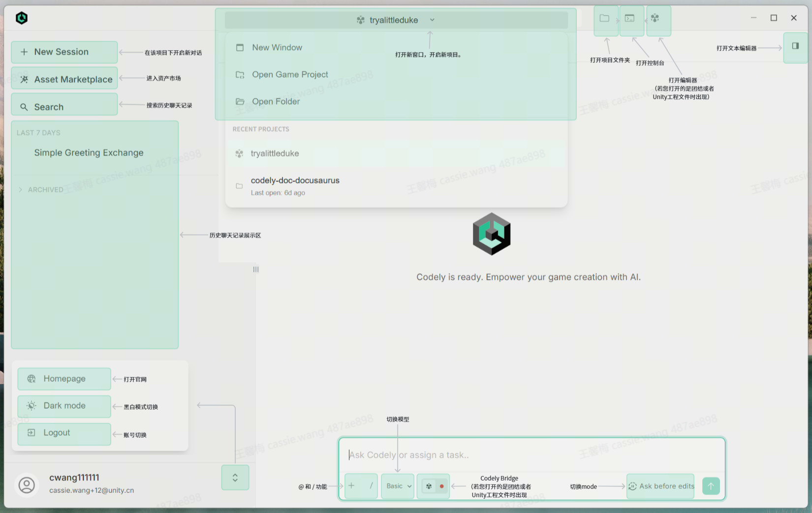Choose tryalittleduke under Recent Projects
Image resolution: width=812 pixels, height=513 pixels.
pos(396,153)
